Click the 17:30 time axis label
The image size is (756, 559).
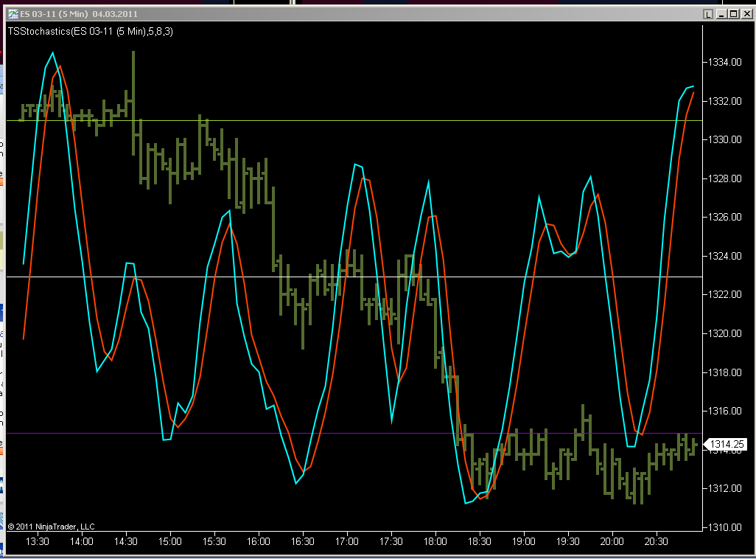tap(391, 541)
